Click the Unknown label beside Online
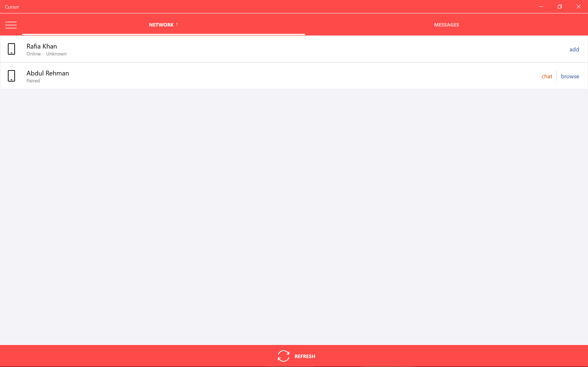The width and height of the screenshot is (588, 367). coord(56,54)
